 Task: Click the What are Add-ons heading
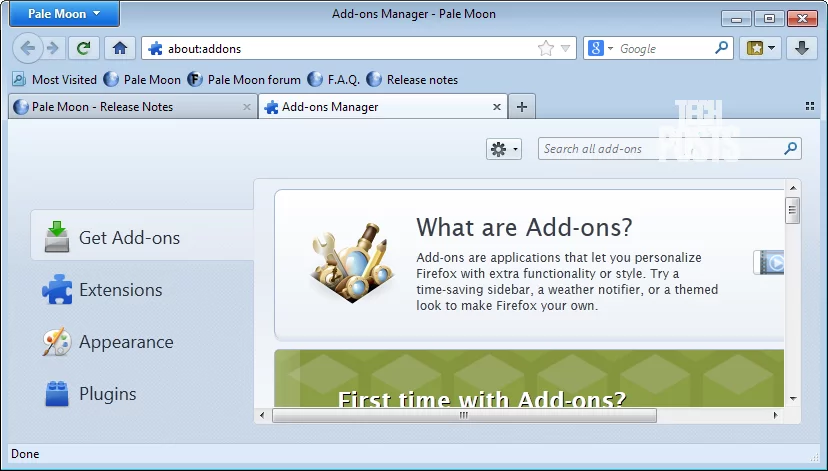pyautogui.click(x=524, y=228)
